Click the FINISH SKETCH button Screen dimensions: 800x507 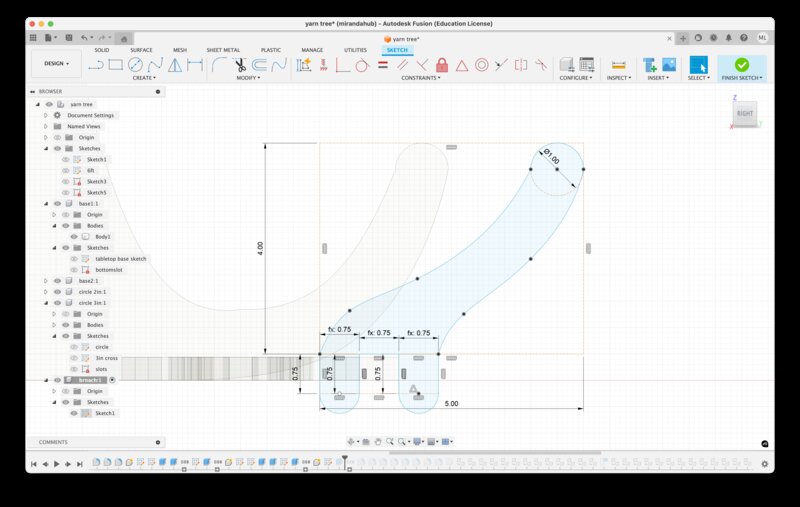[741, 67]
